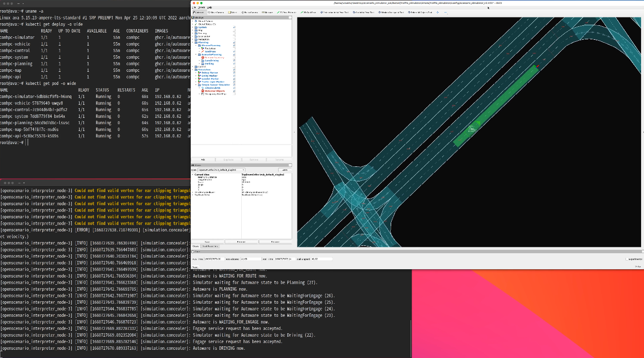
Task: Expand the Perception tree node
Action: [193, 39]
